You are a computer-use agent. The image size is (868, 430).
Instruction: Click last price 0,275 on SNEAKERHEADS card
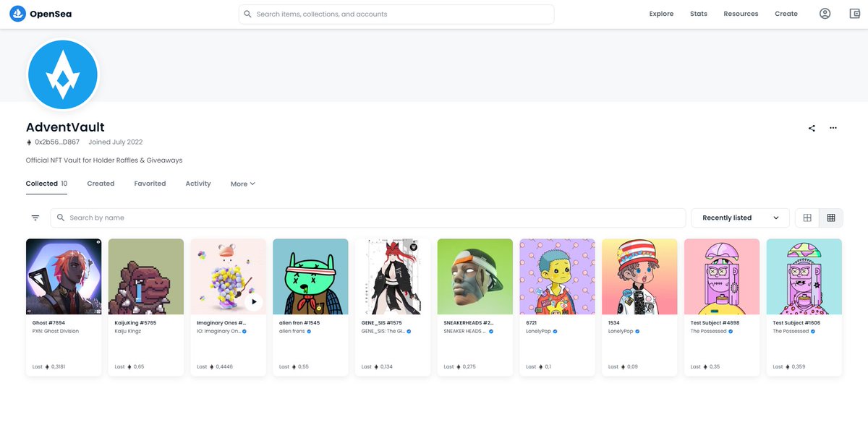(469, 367)
